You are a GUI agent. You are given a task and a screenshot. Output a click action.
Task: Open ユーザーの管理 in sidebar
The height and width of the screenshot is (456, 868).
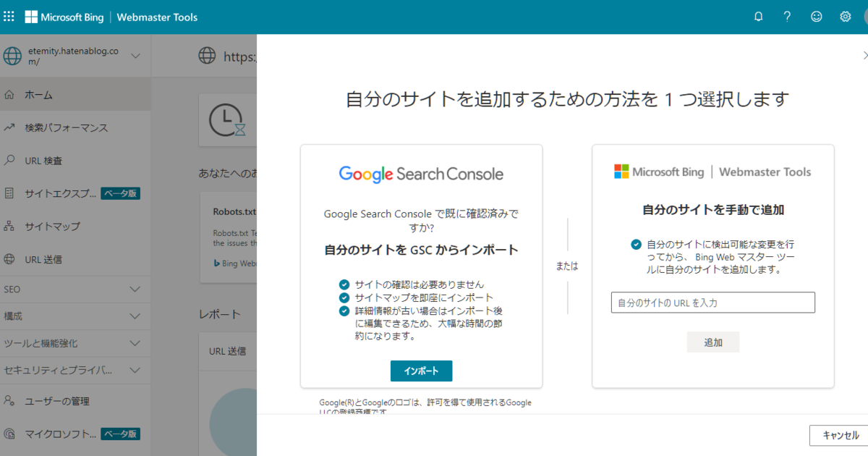coord(75,400)
